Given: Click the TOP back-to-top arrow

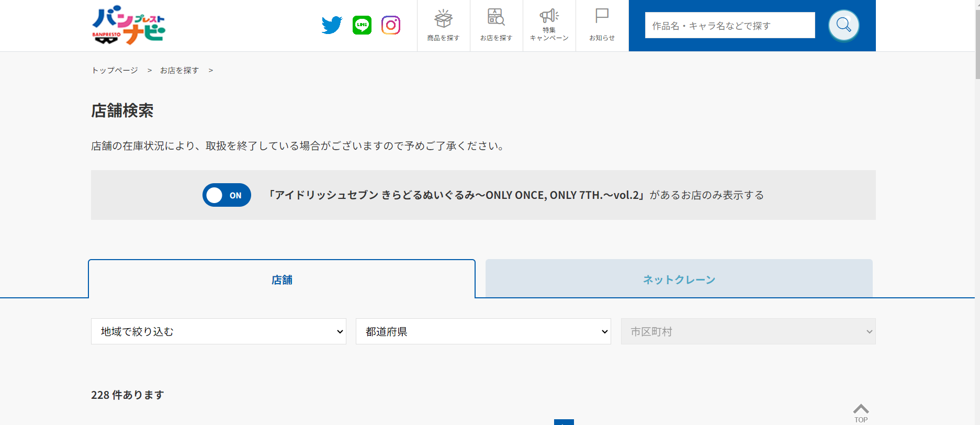Looking at the screenshot, I should click(x=861, y=413).
